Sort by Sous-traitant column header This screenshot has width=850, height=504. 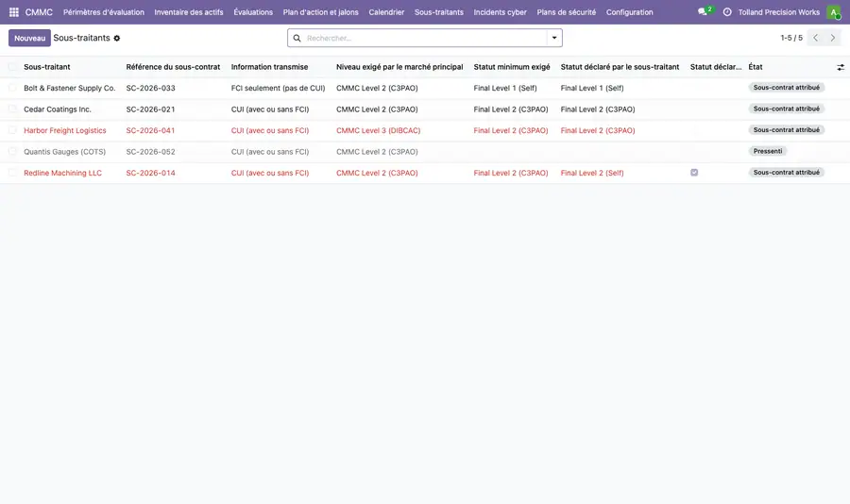(46, 67)
